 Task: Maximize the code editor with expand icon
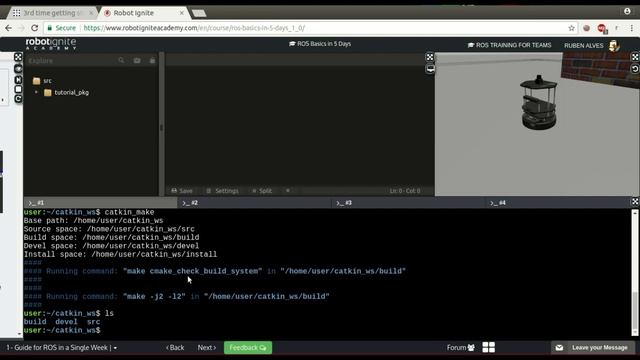[430, 57]
